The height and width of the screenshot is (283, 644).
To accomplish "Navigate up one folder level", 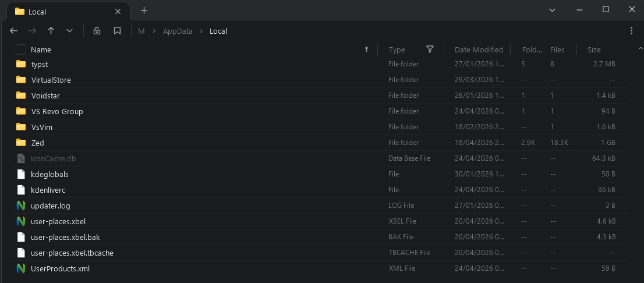I will tap(51, 31).
